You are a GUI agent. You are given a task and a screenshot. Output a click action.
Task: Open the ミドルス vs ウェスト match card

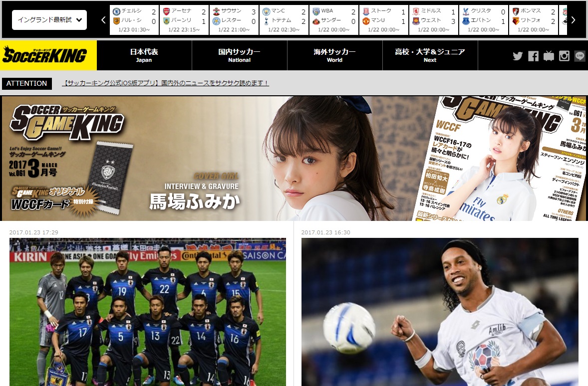coord(433,20)
